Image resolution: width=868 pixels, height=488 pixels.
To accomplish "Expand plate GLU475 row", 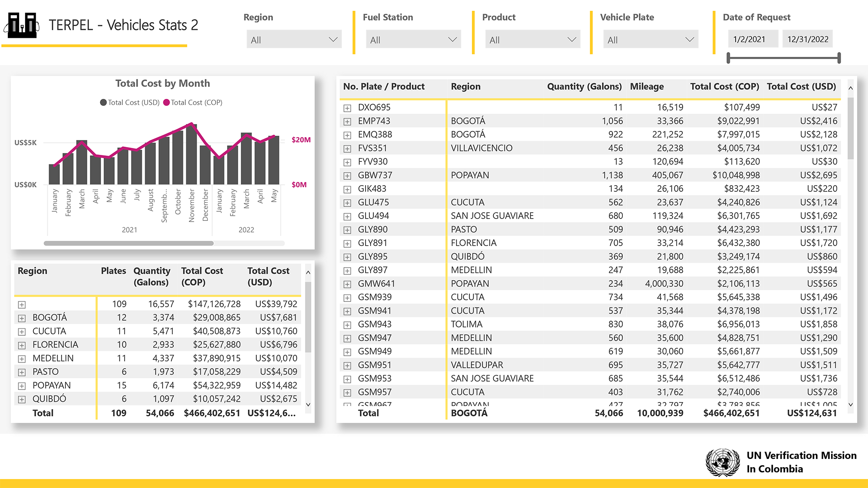I will [347, 203].
